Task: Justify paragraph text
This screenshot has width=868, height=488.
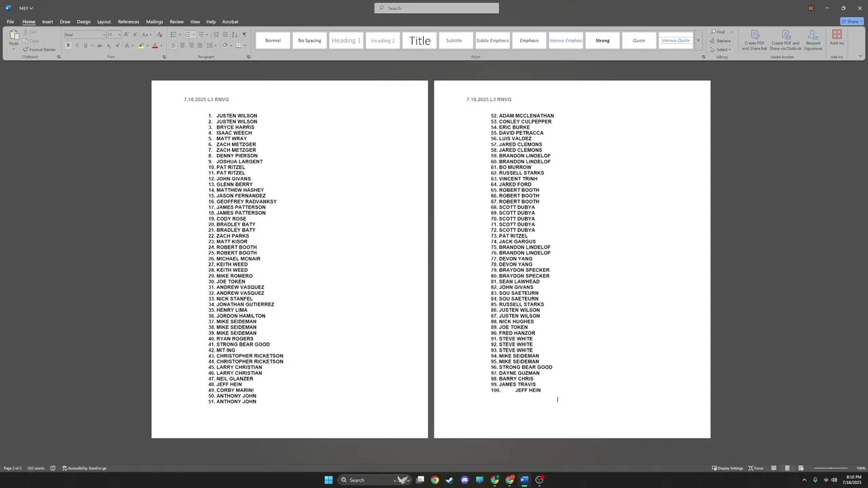Action: click(199, 45)
